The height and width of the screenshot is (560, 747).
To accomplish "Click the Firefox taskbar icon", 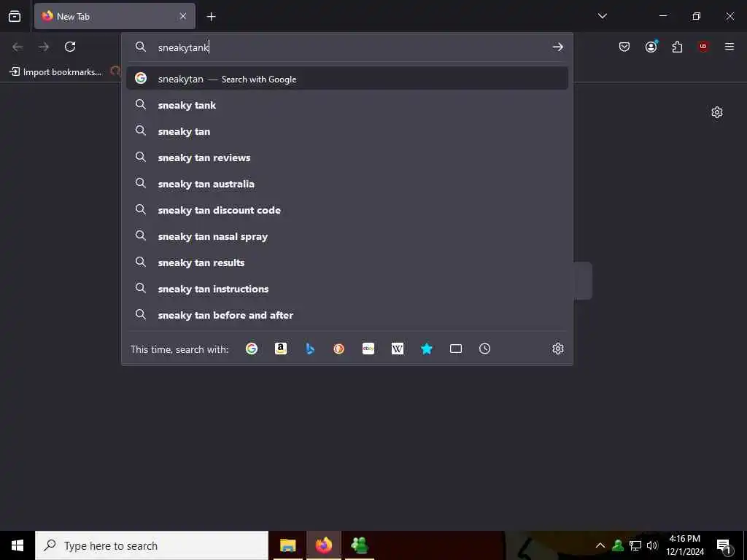I will [323, 545].
